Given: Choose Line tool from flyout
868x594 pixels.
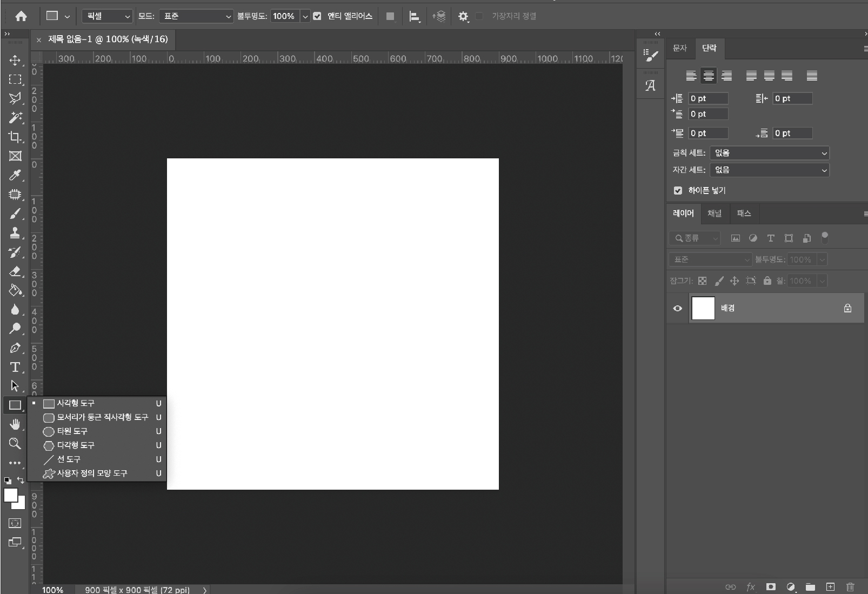Looking at the screenshot, I should pos(102,459).
